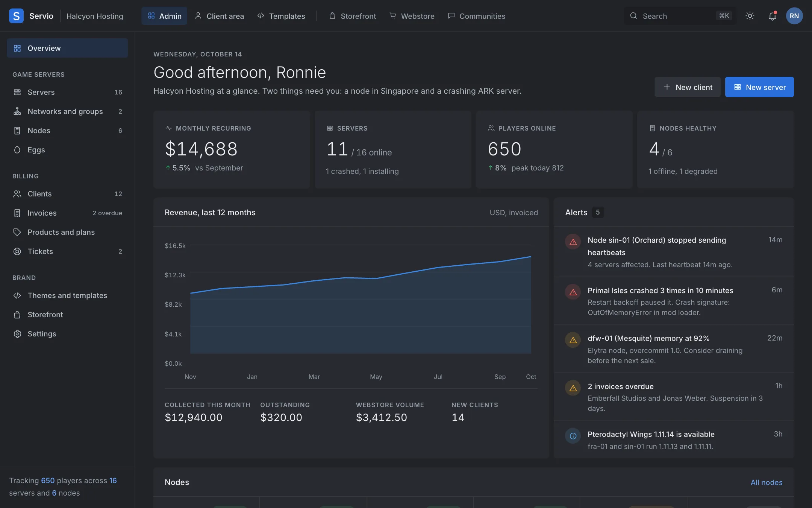Click the sidebar Storefront bag icon
The height and width of the screenshot is (508, 812).
click(17, 315)
